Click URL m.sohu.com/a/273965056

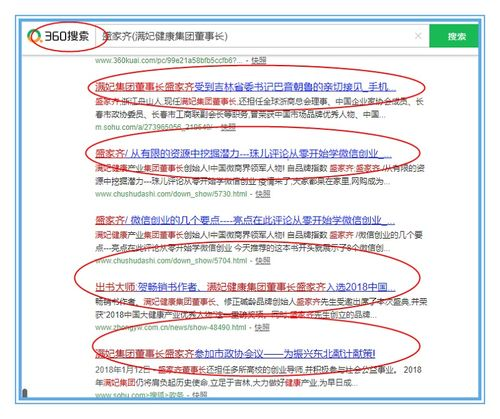coord(154,127)
